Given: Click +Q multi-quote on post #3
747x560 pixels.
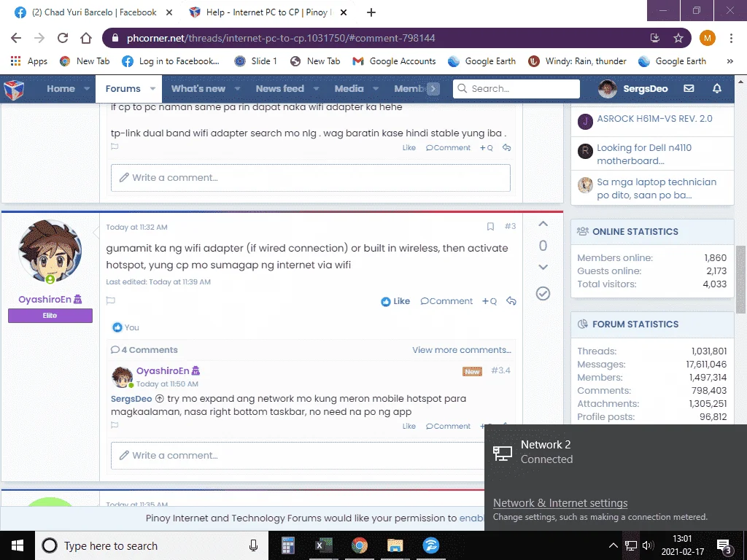Looking at the screenshot, I should click(489, 301).
